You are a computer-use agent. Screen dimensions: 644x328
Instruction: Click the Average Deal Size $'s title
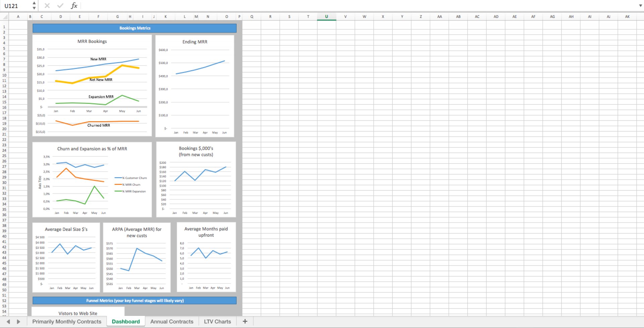pos(66,229)
